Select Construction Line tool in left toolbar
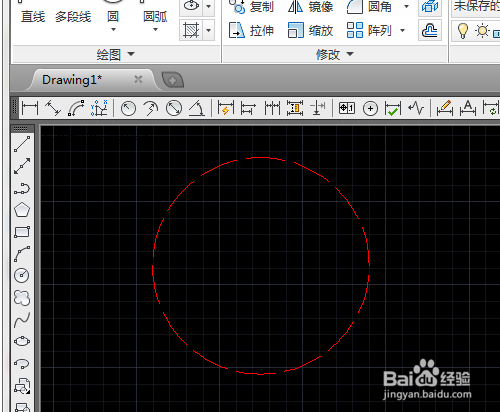The width and height of the screenshot is (500, 412). pyautogui.click(x=22, y=166)
